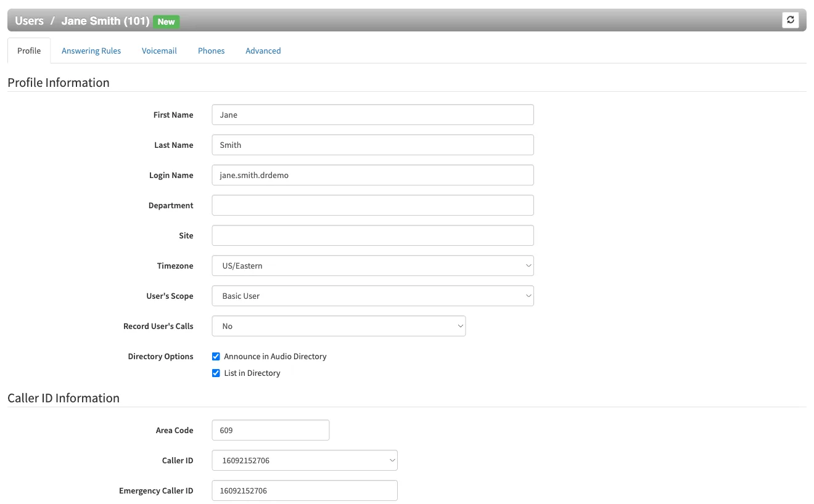Image resolution: width=814 pixels, height=504 pixels.
Task: Click the Caller ID Information heading
Action: click(x=64, y=398)
